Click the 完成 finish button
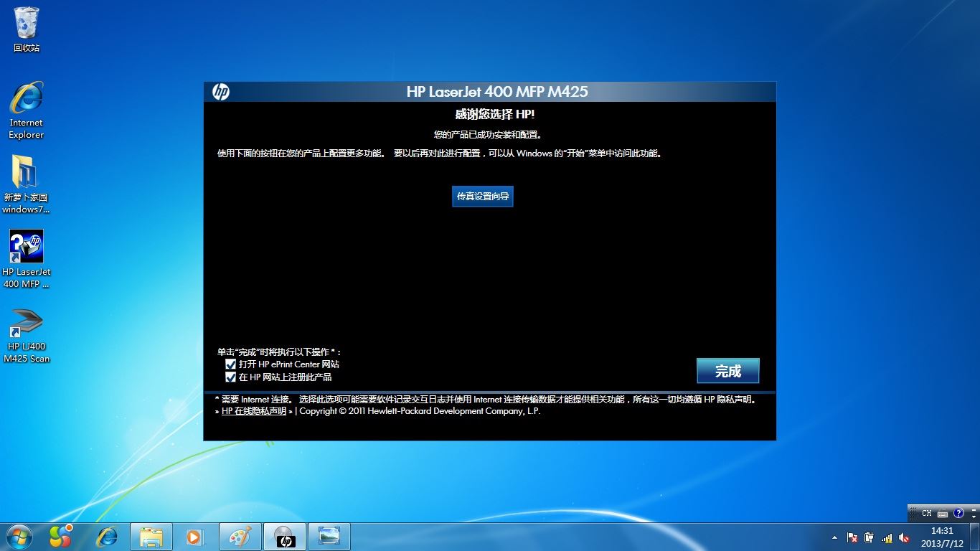Screen dimensions: 980x551 pyautogui.click(x=727, y=371)
